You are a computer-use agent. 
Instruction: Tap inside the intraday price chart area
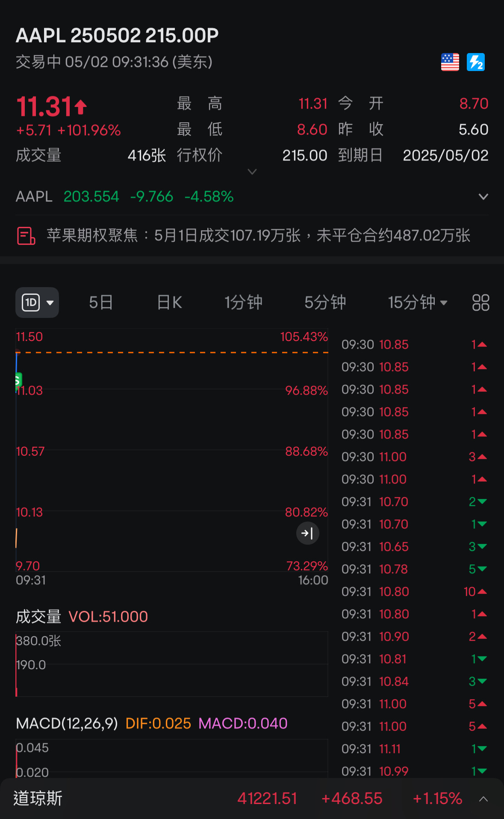172,450
